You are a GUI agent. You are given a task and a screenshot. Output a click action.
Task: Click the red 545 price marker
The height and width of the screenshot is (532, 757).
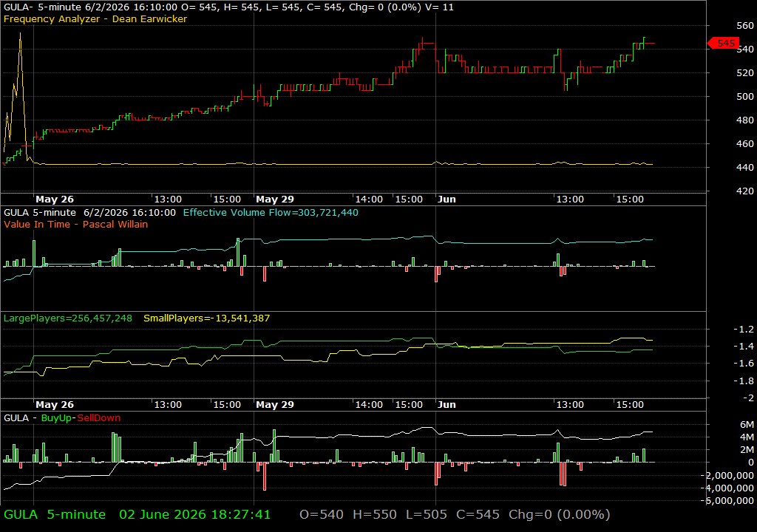pyautogui.click(x=723, y=44)
